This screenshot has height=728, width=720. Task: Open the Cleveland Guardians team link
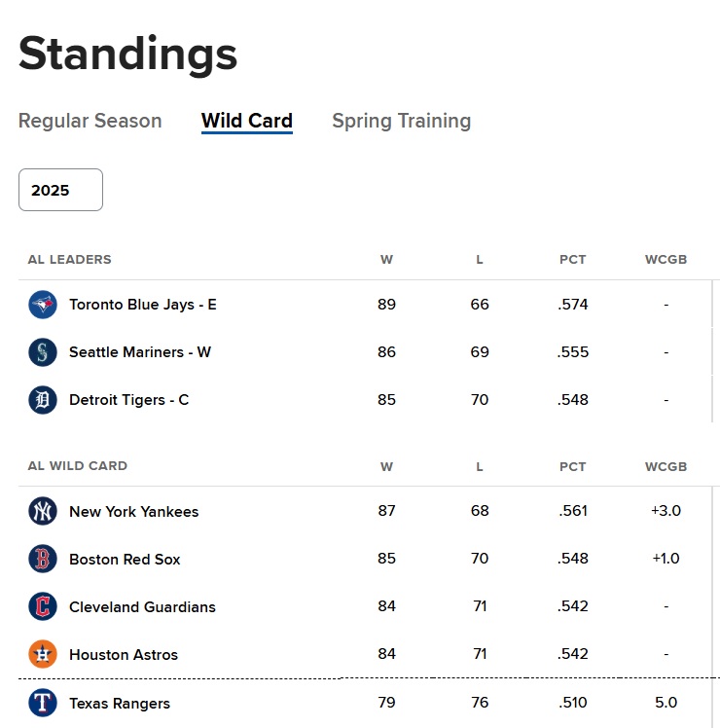point(142,606)
